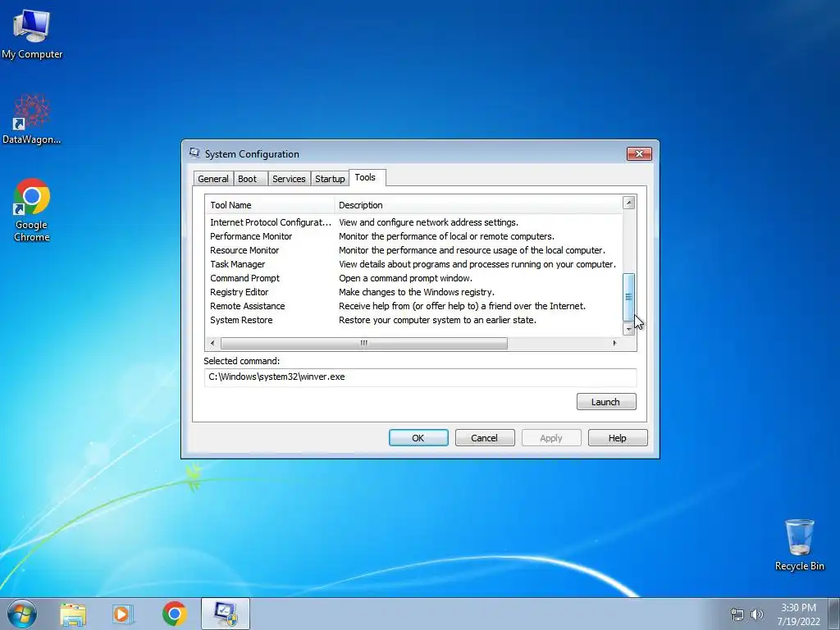Select Task Manager in the tool list
The width and height of the screenshot is (840, 630).
(x=413, y=264)
